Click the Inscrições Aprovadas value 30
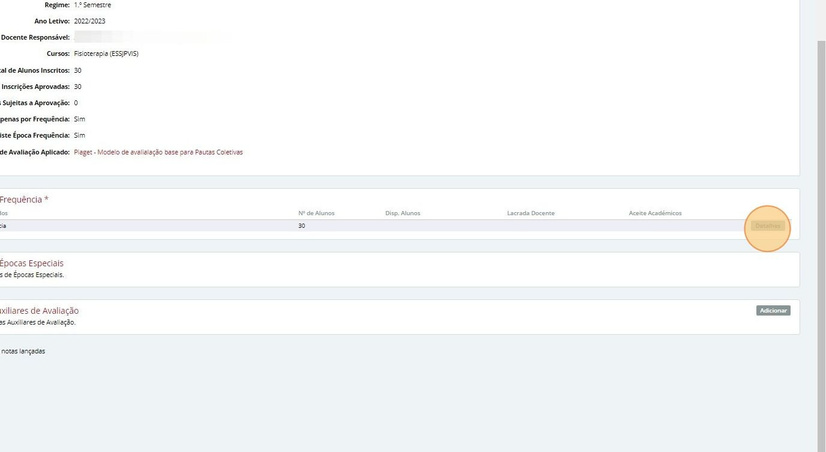This screenshot has height=452, width=826. [x=77, y=86]
